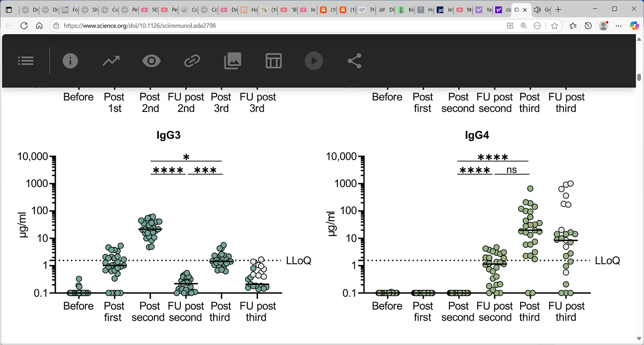
Task: Open the references link chain icon
Action: click(x=192, y=61)
